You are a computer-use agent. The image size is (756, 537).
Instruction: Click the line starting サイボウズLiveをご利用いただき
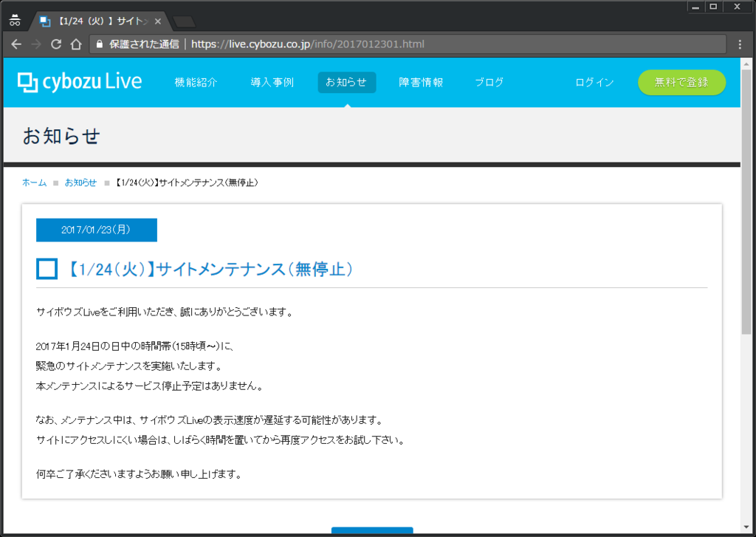click(165, 312)
